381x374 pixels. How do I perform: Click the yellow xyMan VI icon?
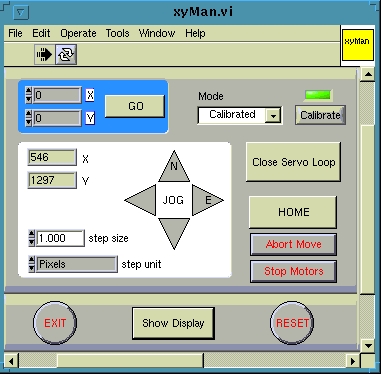[x=358, y=45]
